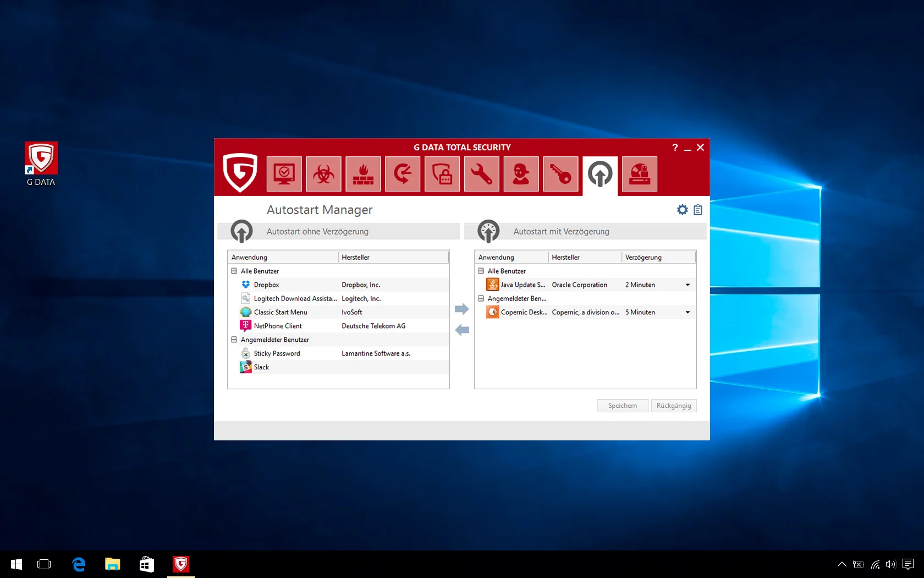Move selection back to undelayed autostart (left arrow)
The width and height of the screenshot is (924, 578).
pos(462,330)
